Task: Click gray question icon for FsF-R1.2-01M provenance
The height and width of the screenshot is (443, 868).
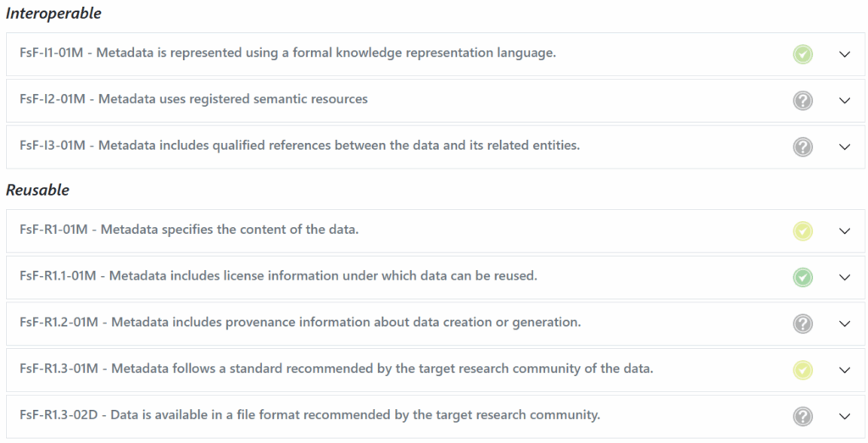Action: [x=803, y=324]
